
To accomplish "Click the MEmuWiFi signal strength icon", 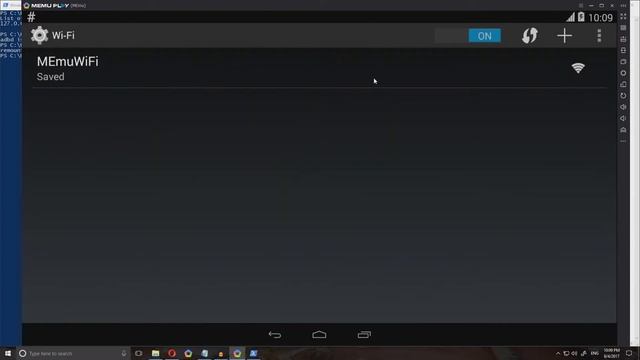I will [x=578, y=68].
